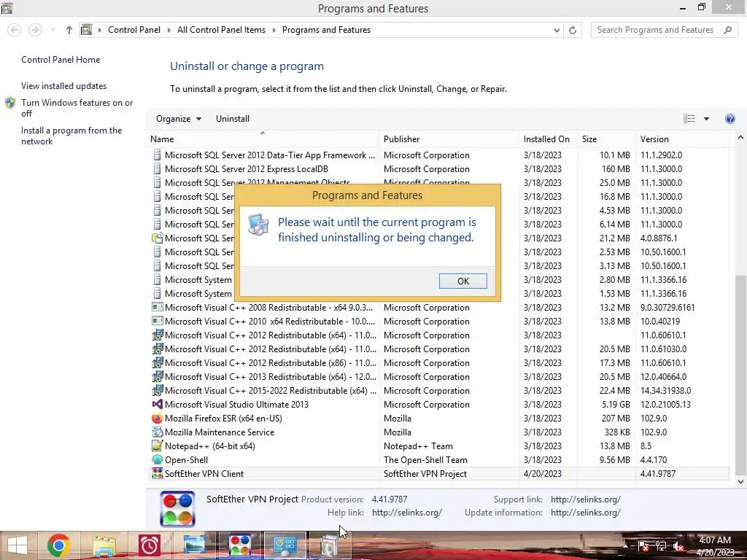Image resolution: width=747 pixels, height=560 pixels.
Task: Click the SQL Server 2012 Express LocalDB icon
Action: tap(158, 168)
